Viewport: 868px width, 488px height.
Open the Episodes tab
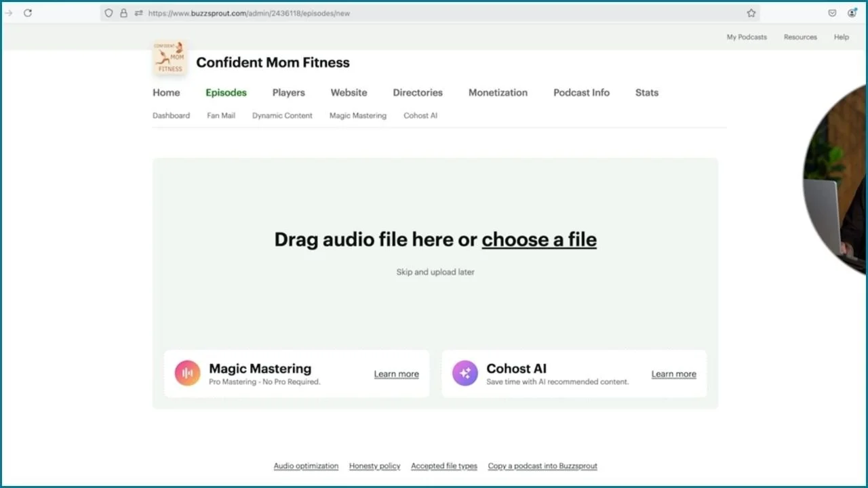tap(226, 93)
